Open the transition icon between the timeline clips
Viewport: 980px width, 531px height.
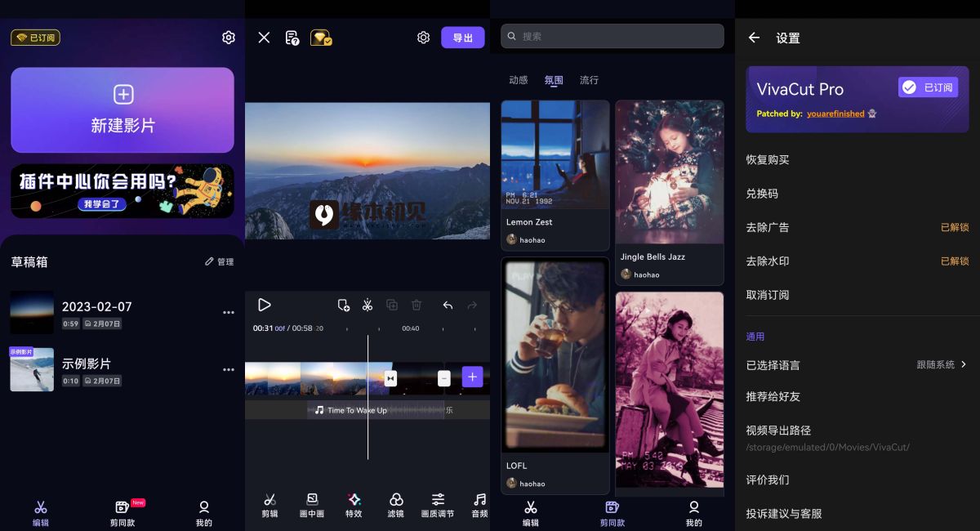pos(390,378)
